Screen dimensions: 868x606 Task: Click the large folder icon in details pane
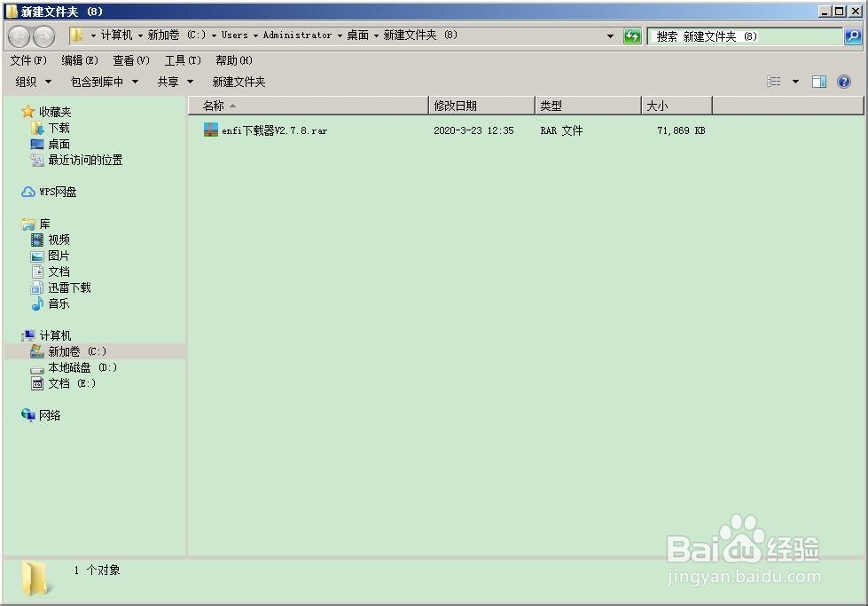click(x=35, y=578)
